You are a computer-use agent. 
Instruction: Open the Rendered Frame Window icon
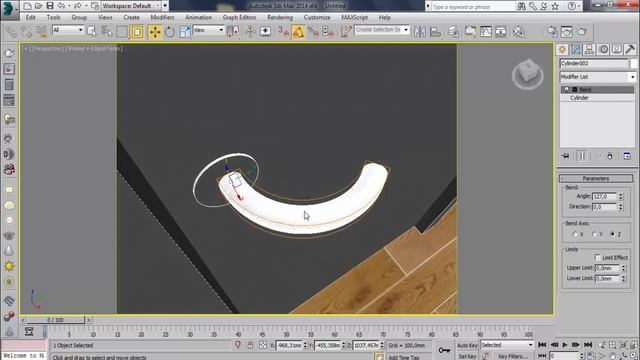point(567,32)
